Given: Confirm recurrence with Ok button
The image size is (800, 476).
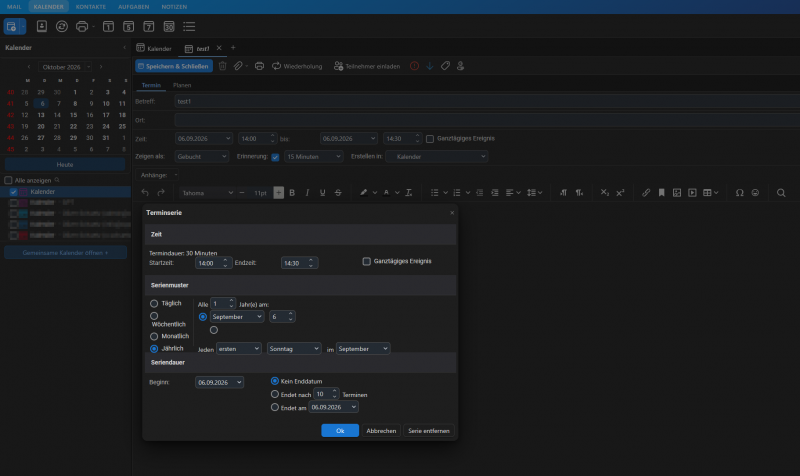Looking at the screenshot, I should click(340, 431).
